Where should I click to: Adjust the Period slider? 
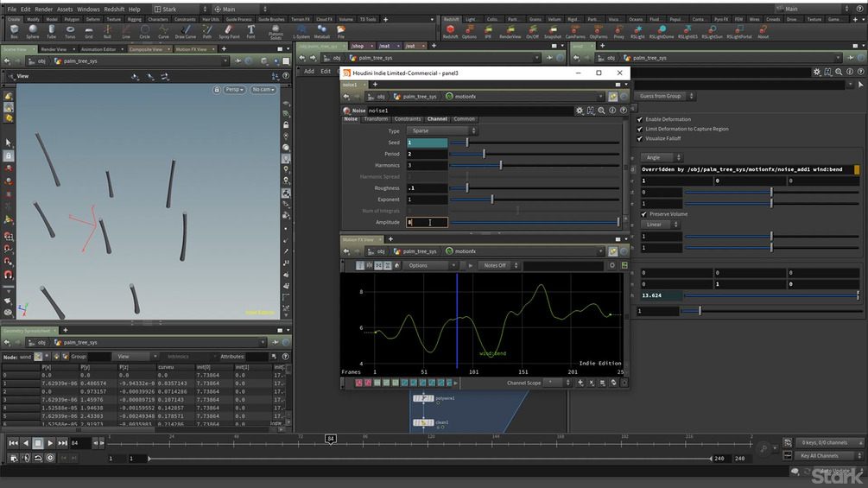(x=535, y=154)
